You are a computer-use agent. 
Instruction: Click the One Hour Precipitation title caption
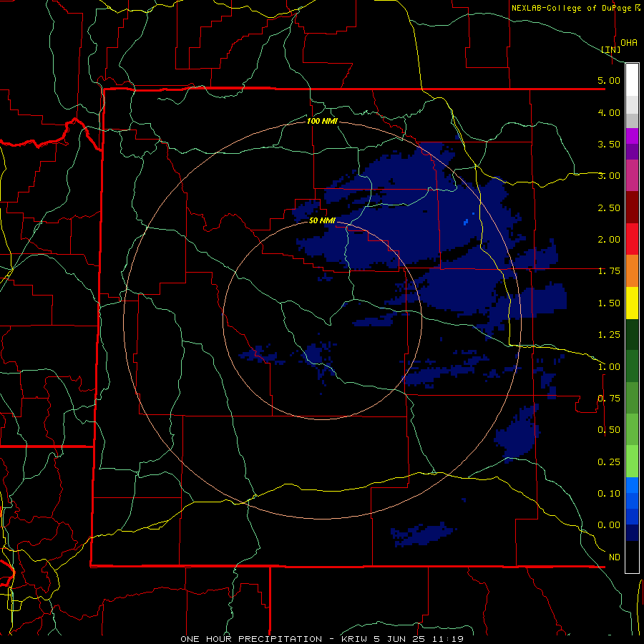point(322,639)
